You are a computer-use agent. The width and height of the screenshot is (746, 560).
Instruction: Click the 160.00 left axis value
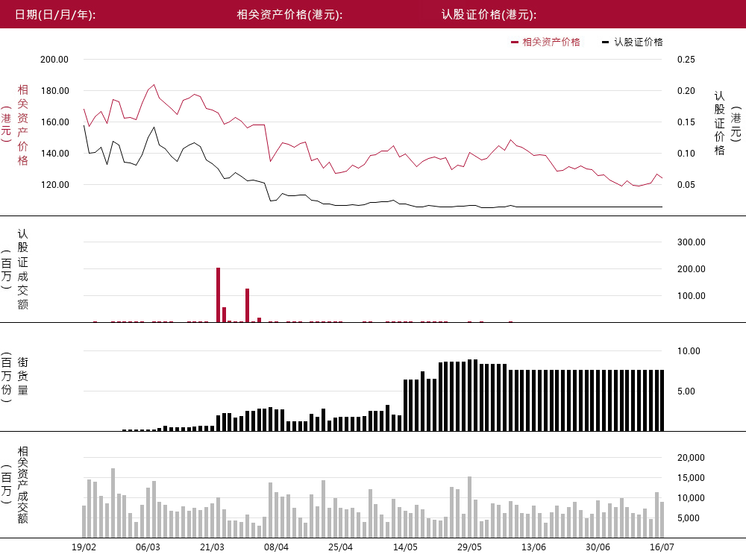pyautogui.click(x=54, y=122)
